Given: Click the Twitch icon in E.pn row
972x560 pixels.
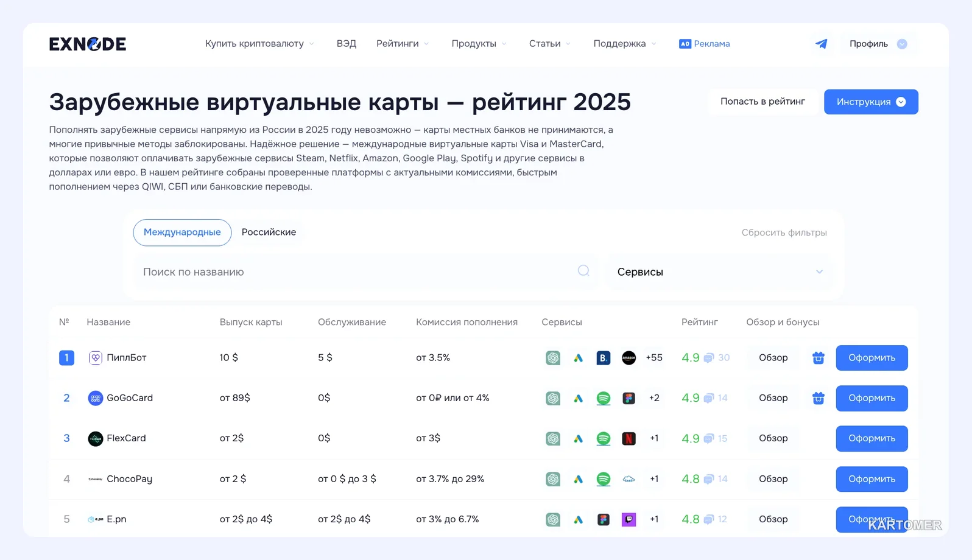Looking at the screenshot, I should pos(629,519).
